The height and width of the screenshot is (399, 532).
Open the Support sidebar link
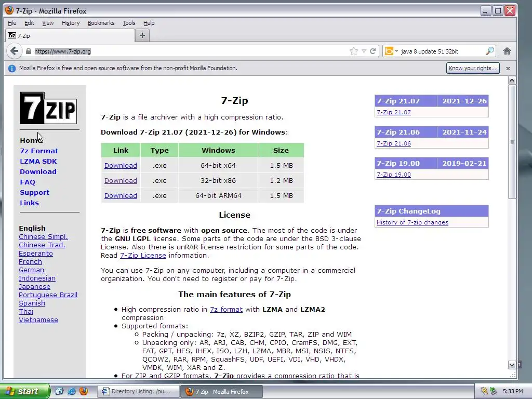tap(35, 192)
